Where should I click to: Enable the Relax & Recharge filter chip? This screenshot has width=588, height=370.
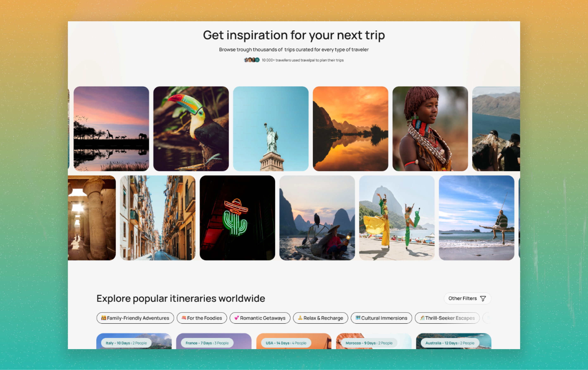pos(320,318)
